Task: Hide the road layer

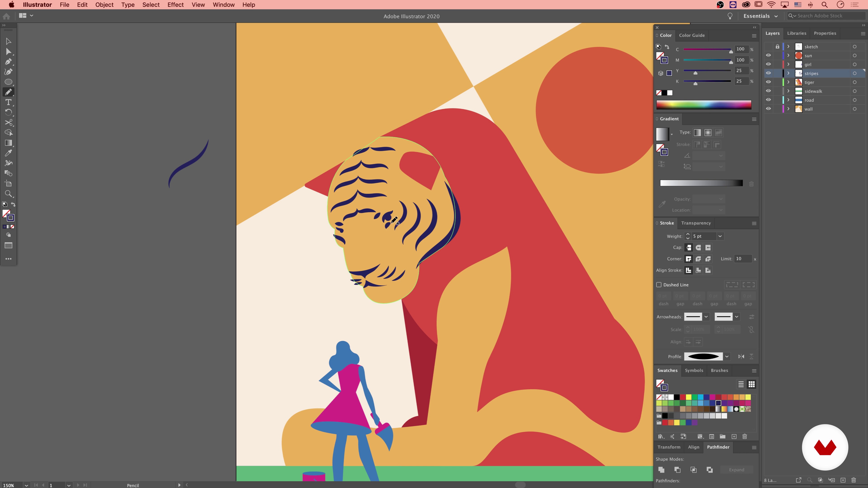Action: click(x=768, y=100)
